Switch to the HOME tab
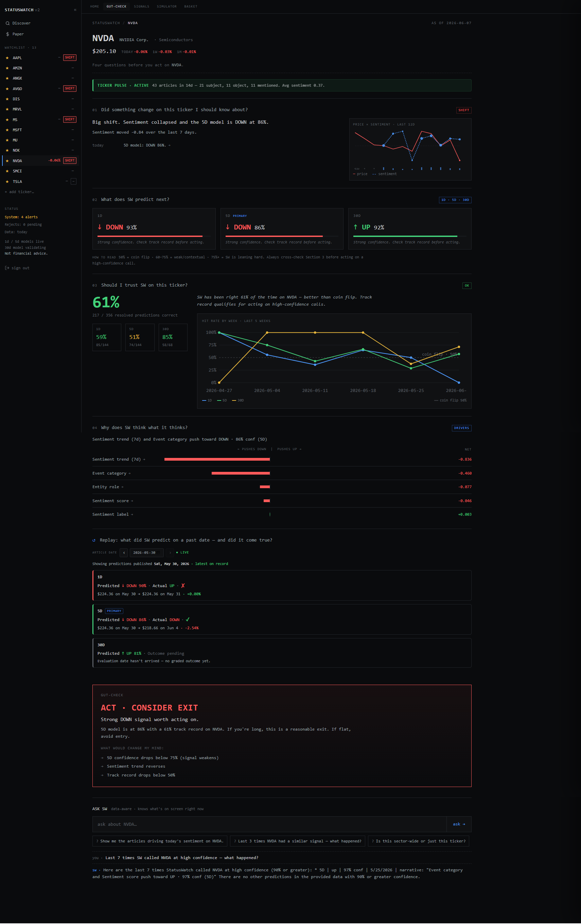This screenshot has width=581, height=924. 94,6
